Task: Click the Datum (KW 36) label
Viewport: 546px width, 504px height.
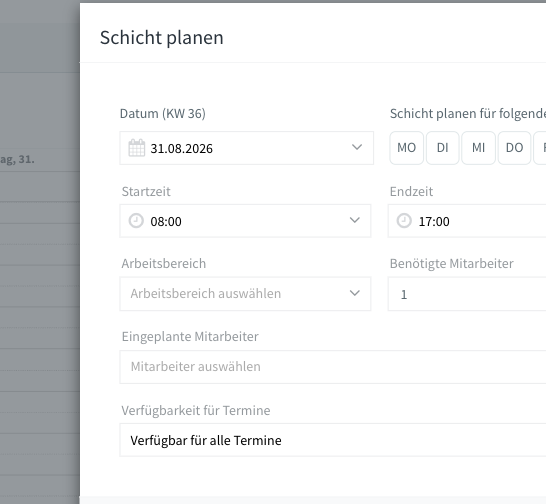Action: [x=163, y=114]
